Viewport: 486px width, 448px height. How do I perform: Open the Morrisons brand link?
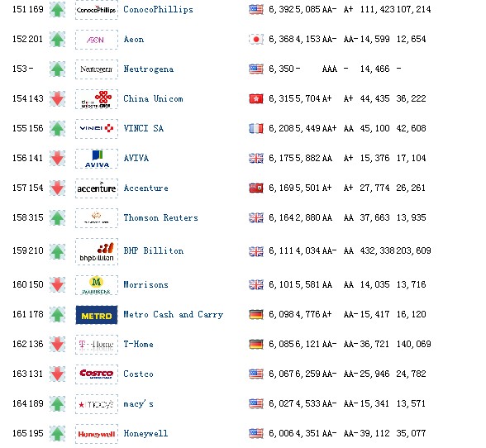click(x=145, y=284)
